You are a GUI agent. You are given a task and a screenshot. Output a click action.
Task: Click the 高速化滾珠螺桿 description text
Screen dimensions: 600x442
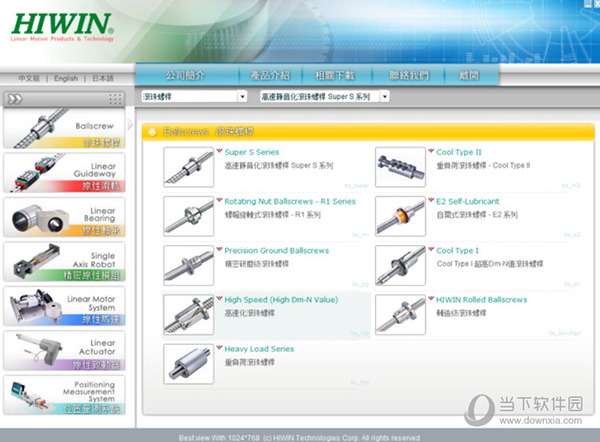pos(249,313)
